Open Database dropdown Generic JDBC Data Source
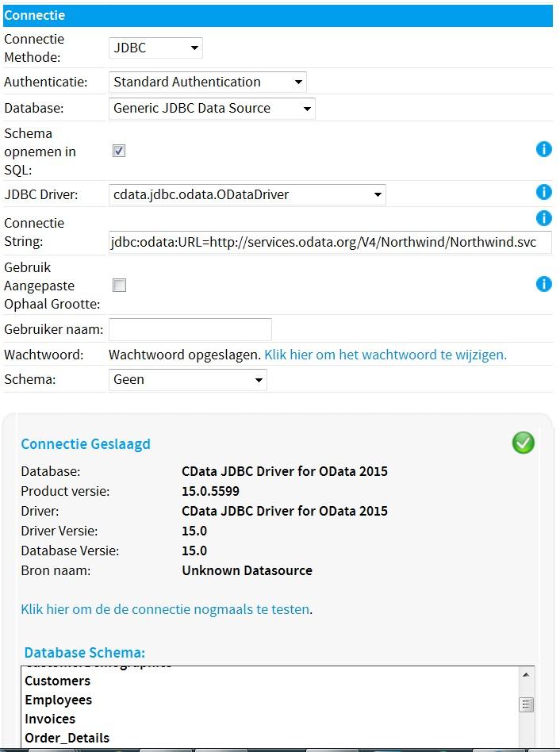The image size is (560, 752). point(211,109)
